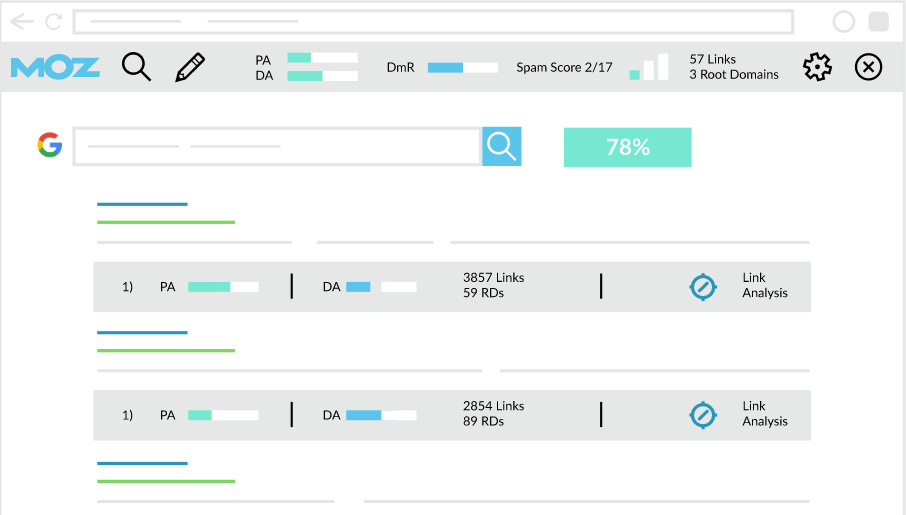Focus the Google search input field
This screenshot has height=515, width=906.
276,146
